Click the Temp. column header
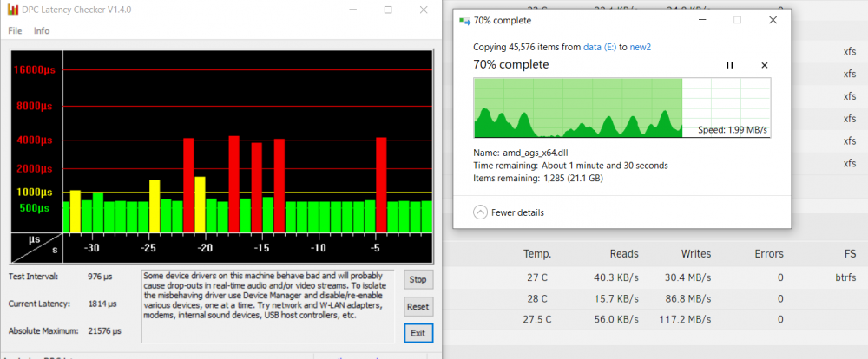The image size is (868, 359). pos(537,254)
